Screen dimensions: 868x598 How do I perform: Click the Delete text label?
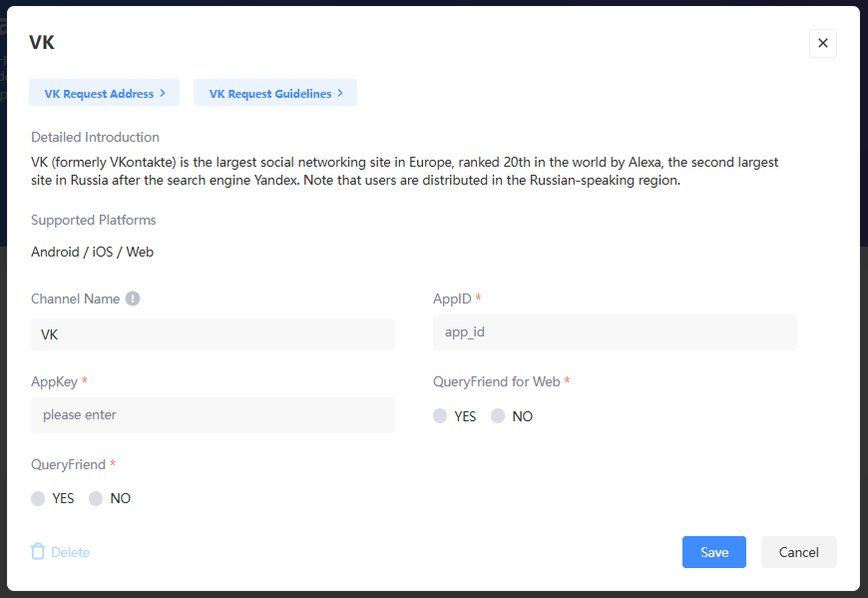70,552
